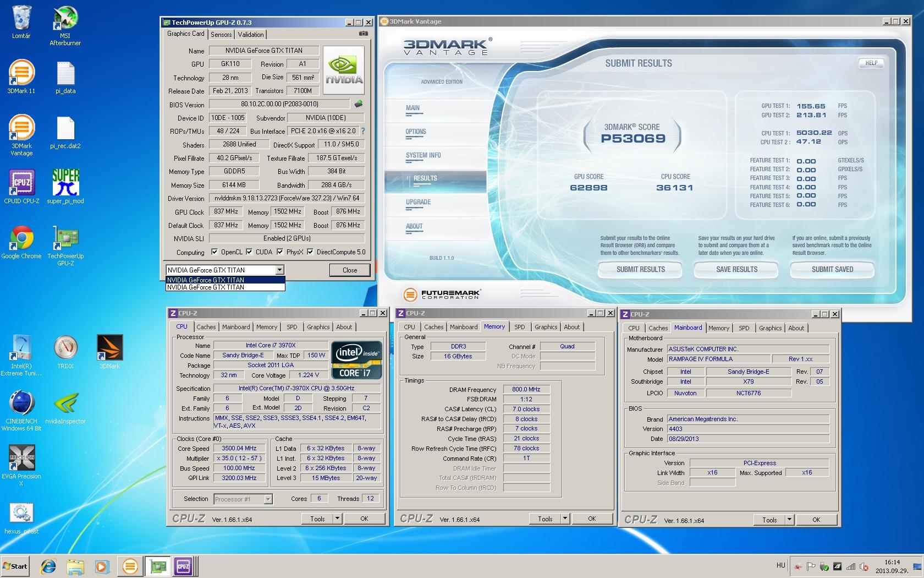The image size is (924, 578).
Task: Toggle the PhysX checkbox
Action: pos(280,252)
